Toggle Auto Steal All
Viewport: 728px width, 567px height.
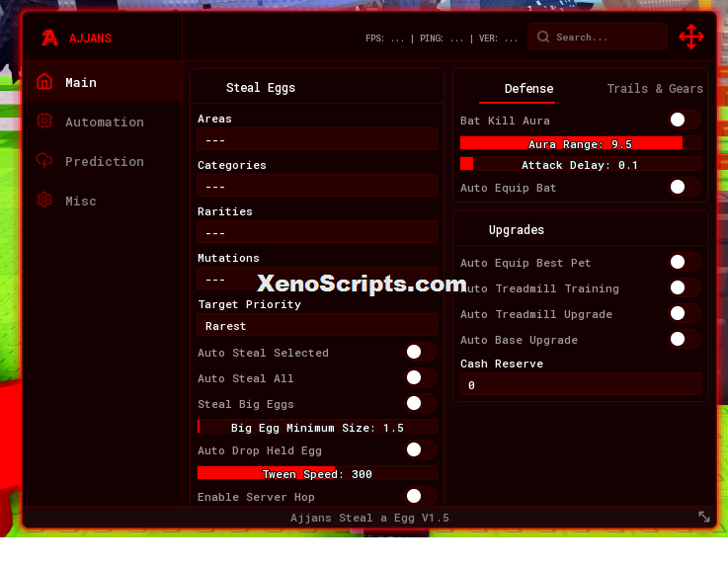click(421, 377)
